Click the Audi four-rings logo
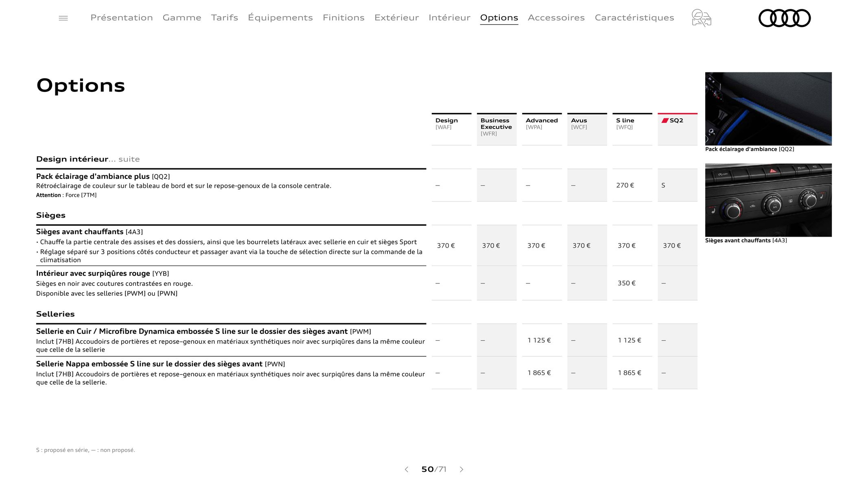 coord(785,18)
